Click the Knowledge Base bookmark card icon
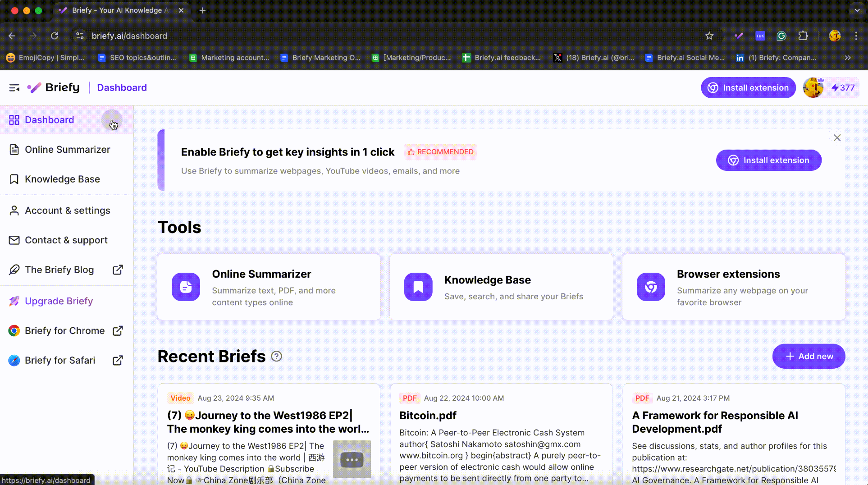Image resolution: width=868 pixels, height=485 pixels. [418, 287]
